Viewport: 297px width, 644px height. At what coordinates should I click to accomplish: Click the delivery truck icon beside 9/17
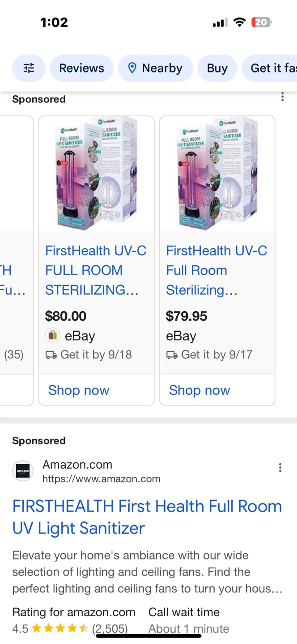tap(172, 354)
